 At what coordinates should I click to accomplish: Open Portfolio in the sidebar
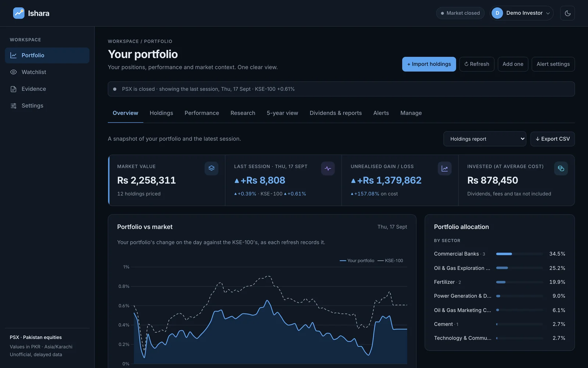click(47, 55)
